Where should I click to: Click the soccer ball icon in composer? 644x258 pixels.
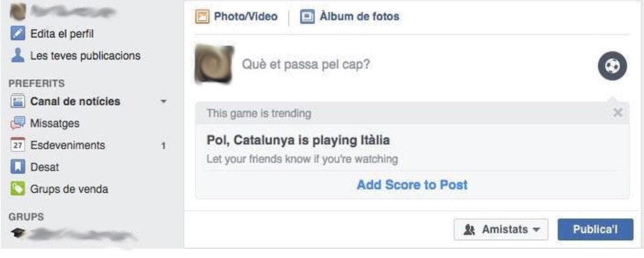pyautogui.click(x=612, y=65)
